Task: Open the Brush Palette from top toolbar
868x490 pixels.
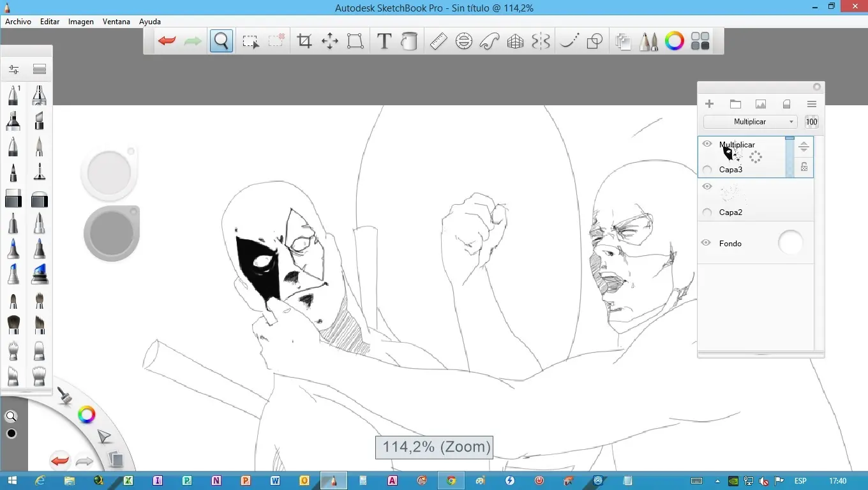Action: (x=649, y=41)
